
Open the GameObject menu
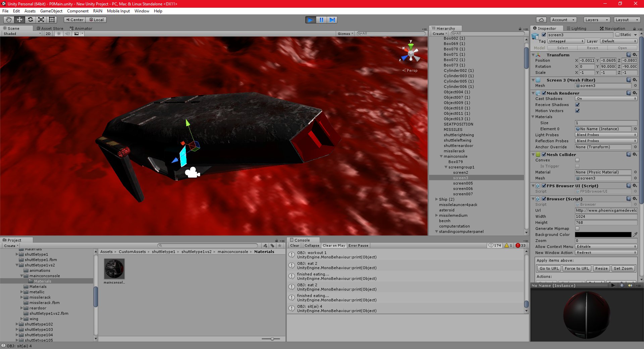click(51, 11)
